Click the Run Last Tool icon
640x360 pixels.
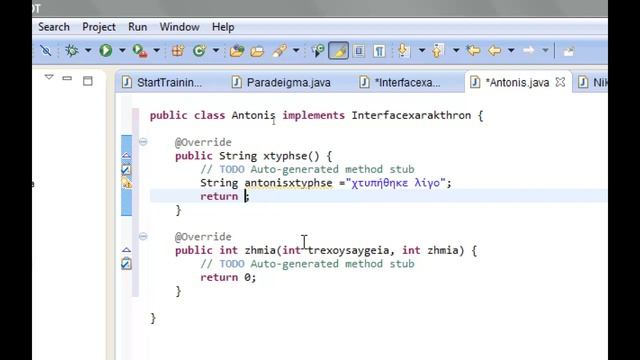coord(140,51)
